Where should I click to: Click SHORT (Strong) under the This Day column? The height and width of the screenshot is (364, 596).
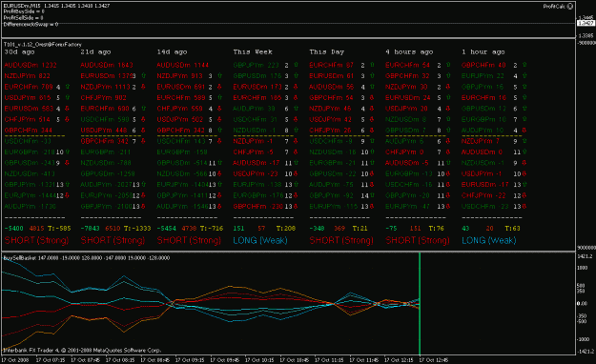(x=341, y=240)
